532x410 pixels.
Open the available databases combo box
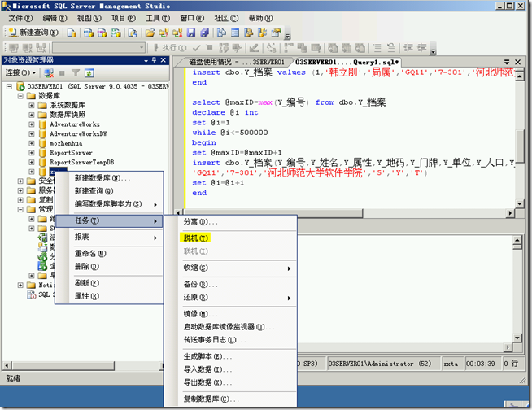98,48
